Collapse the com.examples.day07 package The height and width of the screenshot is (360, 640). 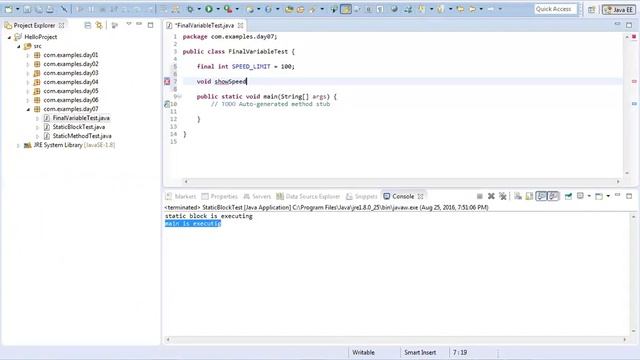[x=28, y=109]
